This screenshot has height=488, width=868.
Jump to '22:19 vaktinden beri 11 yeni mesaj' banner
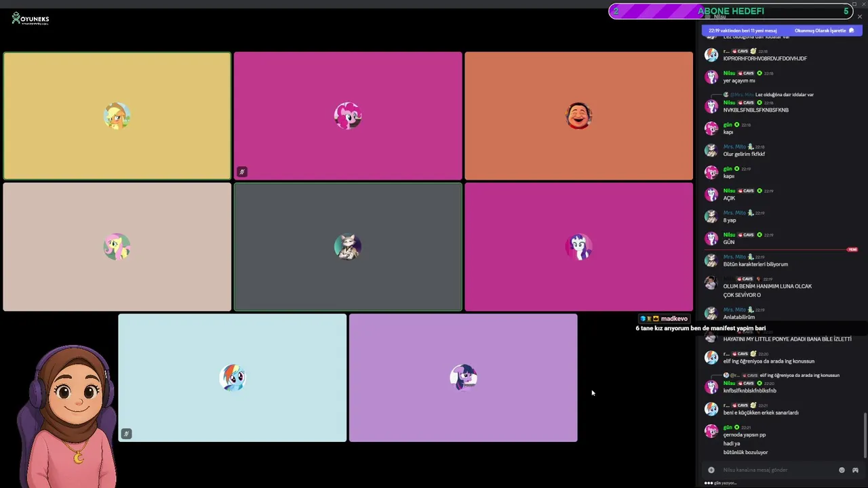744,30
